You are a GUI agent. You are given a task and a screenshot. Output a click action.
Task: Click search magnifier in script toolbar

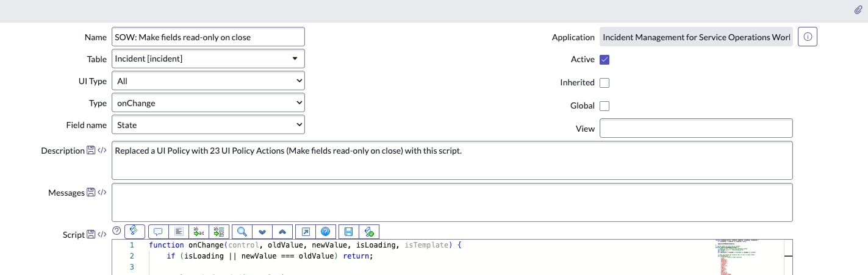point(242,231)
